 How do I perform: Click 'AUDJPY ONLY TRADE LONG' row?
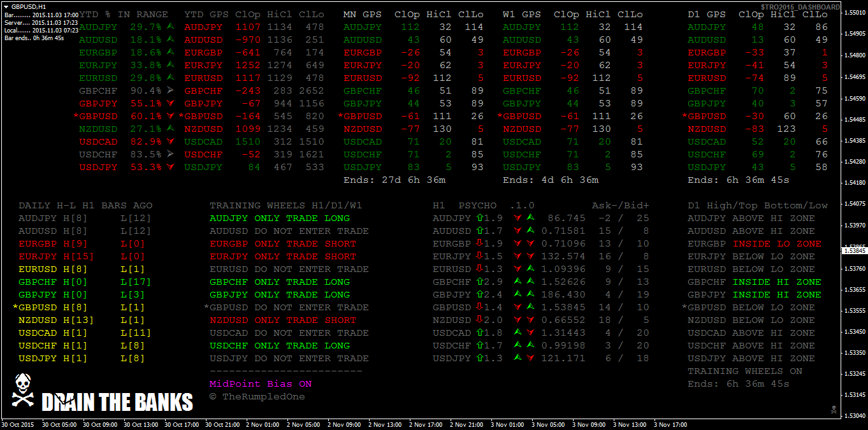tap(280, 218)
